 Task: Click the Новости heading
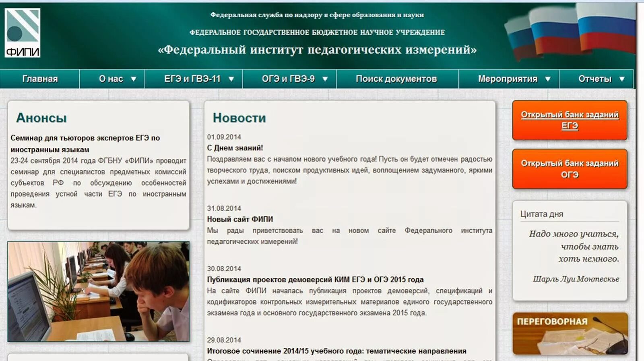(239, 118)
